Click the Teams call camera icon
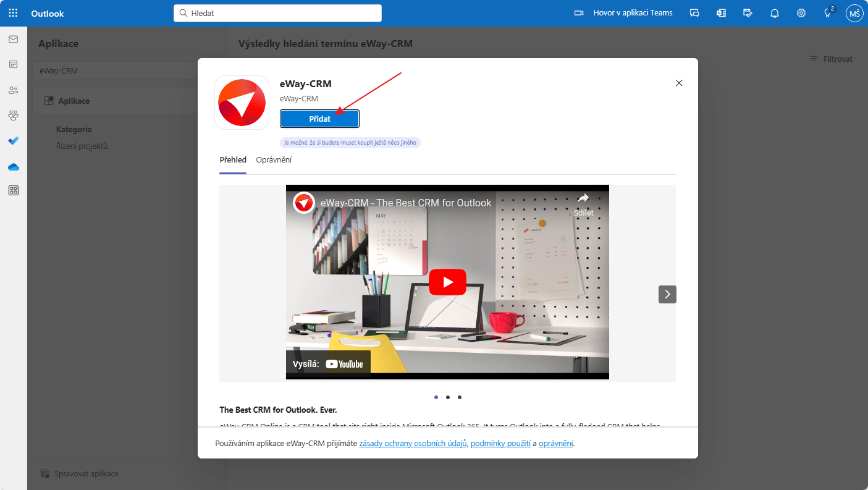The width and height of the screenshot is (868, 490). 579,13
